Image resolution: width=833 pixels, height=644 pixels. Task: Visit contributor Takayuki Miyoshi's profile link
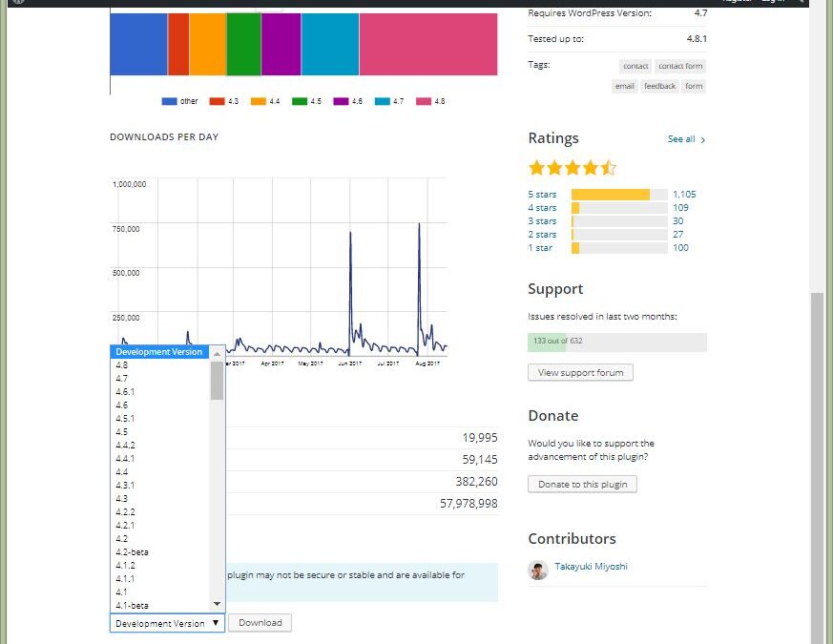tap(591, 567)
